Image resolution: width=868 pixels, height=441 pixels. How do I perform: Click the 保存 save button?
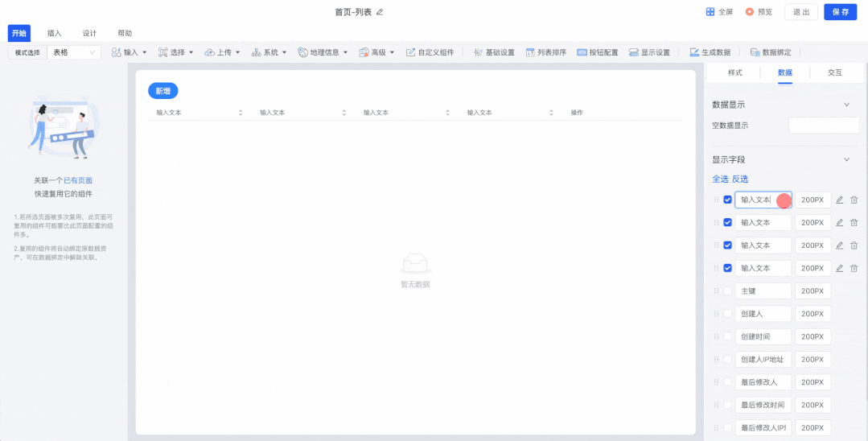pos(841,12)
